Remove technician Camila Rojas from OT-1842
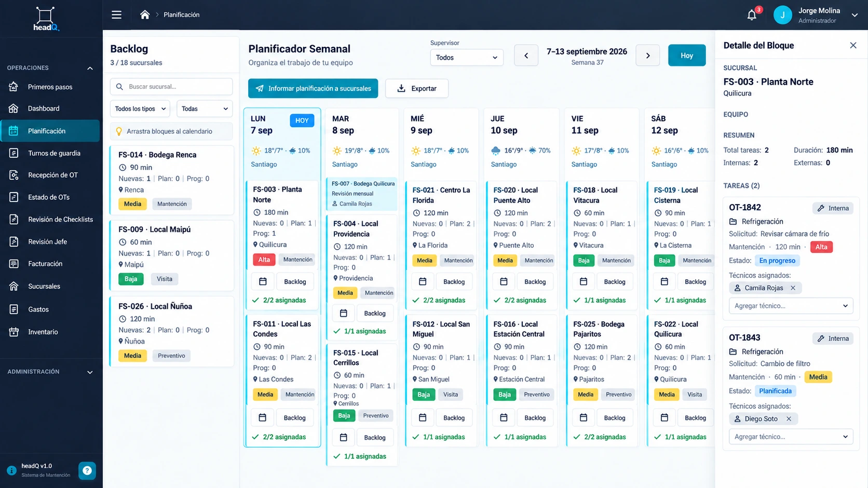 click(x=793, y=288)
